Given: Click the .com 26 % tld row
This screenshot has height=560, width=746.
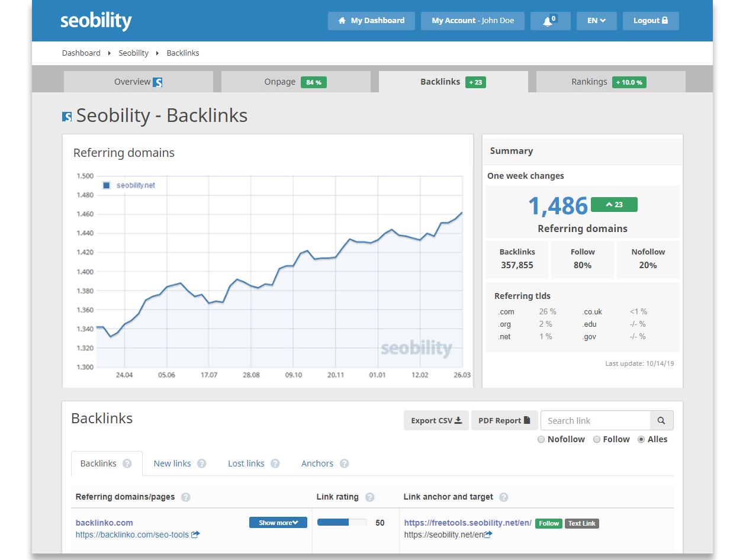Looking at the screenshot, I should pyautogui.click(x=527, y=311).
